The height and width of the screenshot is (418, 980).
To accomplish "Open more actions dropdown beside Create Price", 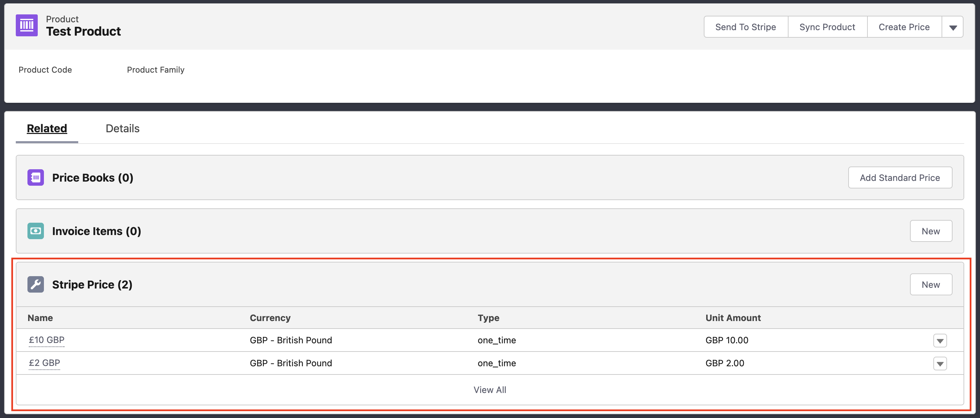I will pos(953,27).
